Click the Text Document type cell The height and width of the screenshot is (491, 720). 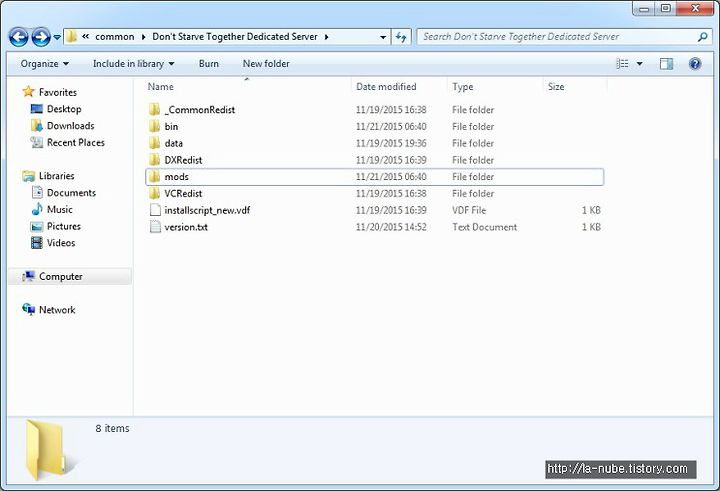point(484,227)
